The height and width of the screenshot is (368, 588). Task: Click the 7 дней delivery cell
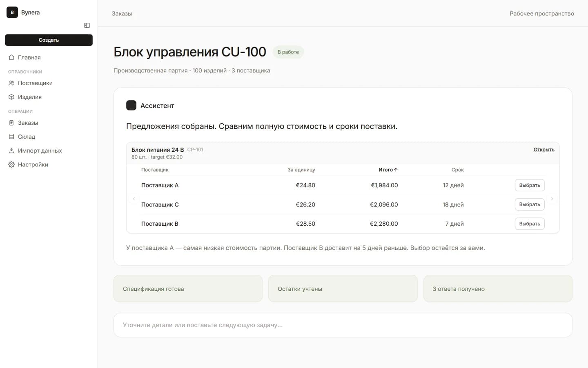click(x=454, y=224)
